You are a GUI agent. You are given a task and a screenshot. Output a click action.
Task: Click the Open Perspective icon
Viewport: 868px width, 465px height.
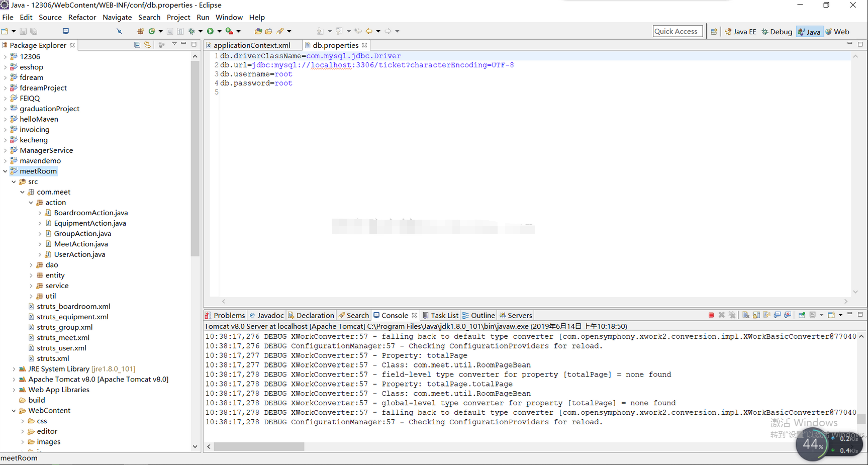714,32
